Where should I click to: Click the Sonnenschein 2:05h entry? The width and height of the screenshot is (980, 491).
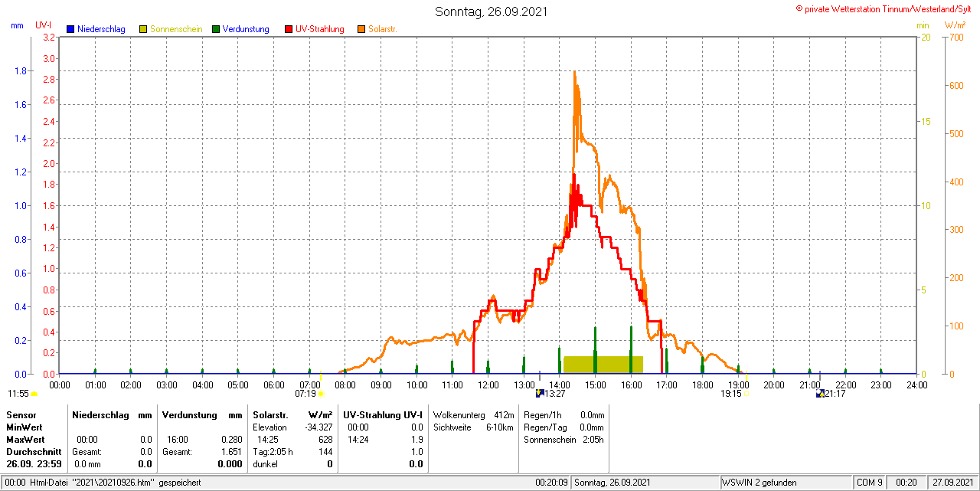point(564,440)
